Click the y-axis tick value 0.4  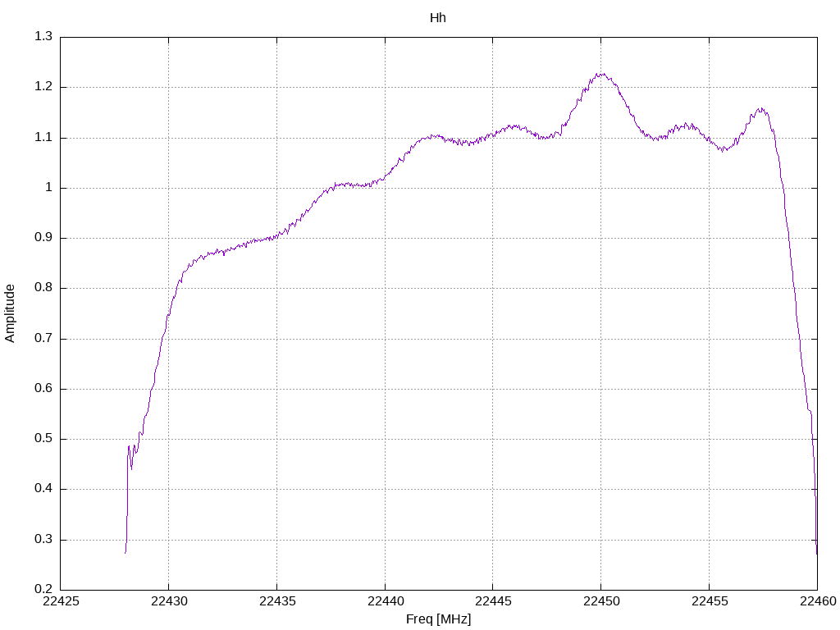tap(43, 489)
